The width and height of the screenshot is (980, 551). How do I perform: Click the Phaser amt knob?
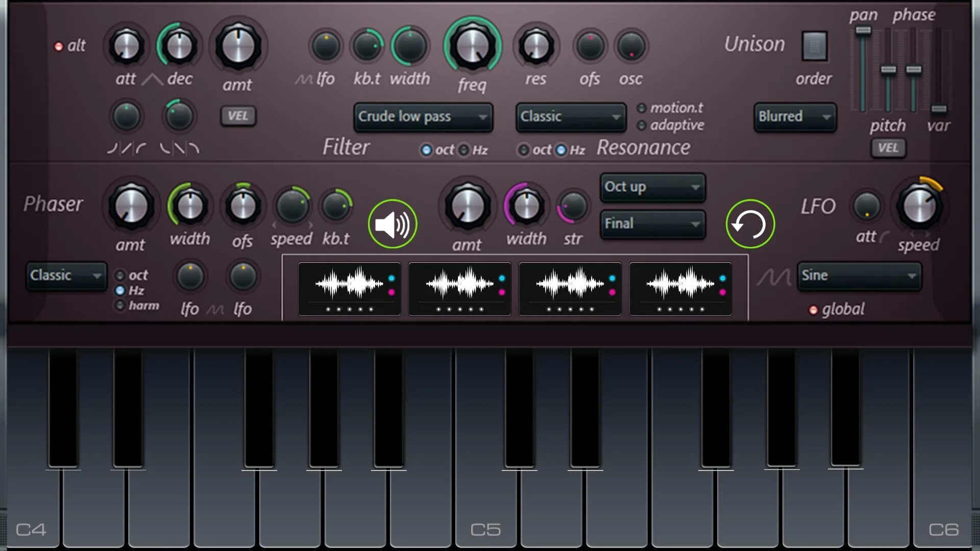[x=131, y=206]
